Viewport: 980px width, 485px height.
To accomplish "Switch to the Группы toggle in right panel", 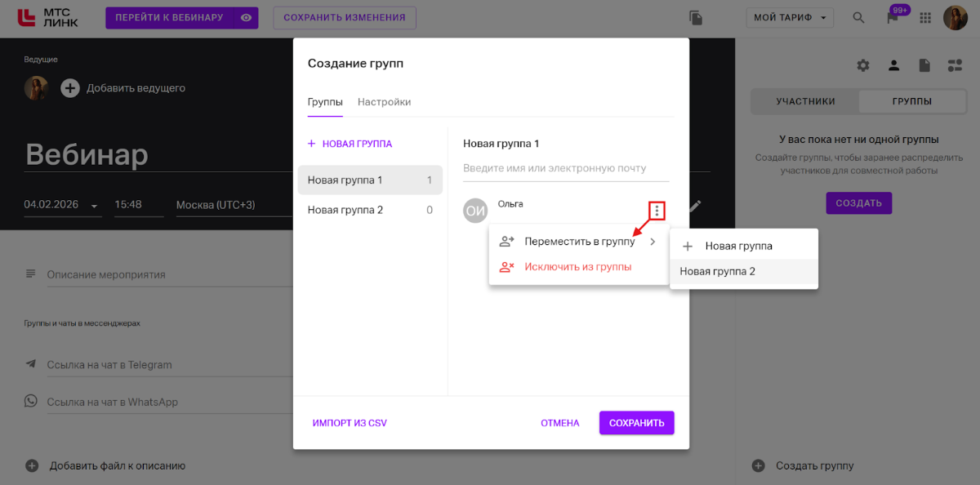I will (x=912, y=101).
